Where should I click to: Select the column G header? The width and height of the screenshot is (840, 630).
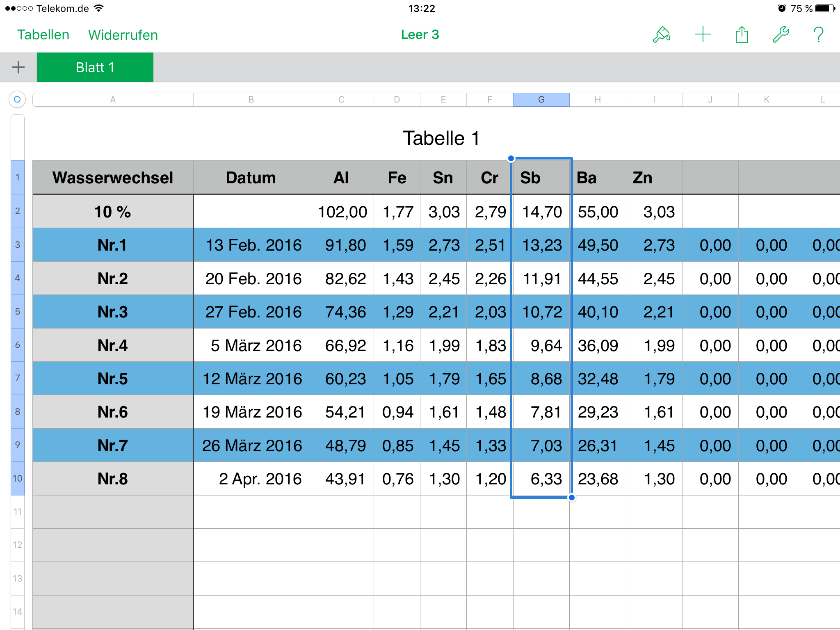coord(541,100)
